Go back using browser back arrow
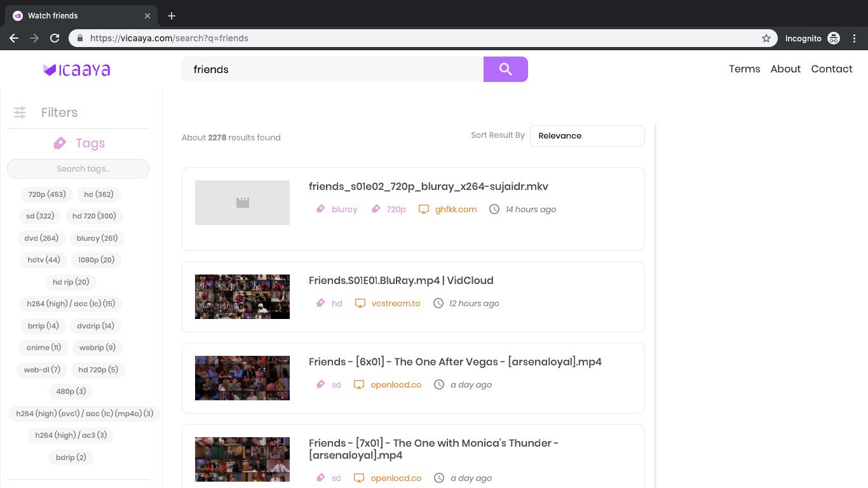868x488 pixels. (14, 38)
